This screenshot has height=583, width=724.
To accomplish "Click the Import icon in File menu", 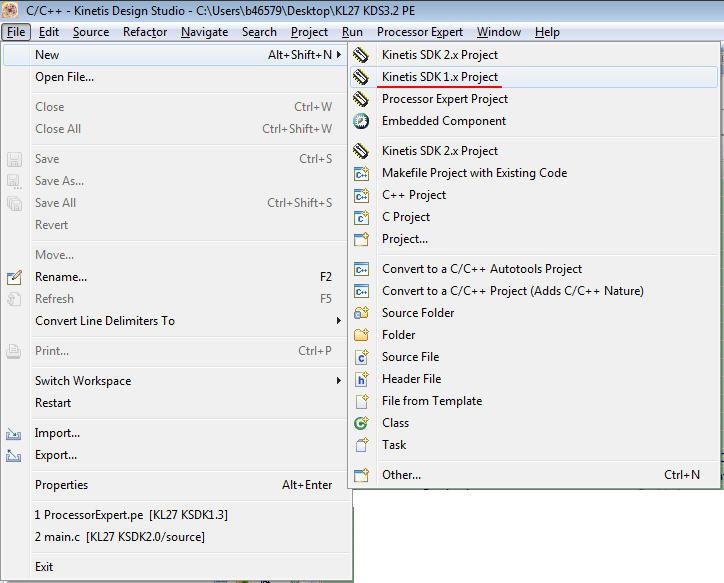I will (x=13, y=434).
